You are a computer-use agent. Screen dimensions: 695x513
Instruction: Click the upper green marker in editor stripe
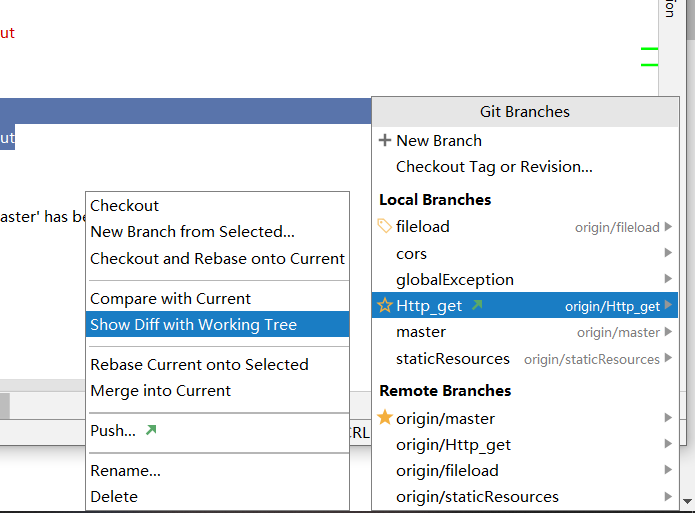pyautogui.click(x=649, y=48)
